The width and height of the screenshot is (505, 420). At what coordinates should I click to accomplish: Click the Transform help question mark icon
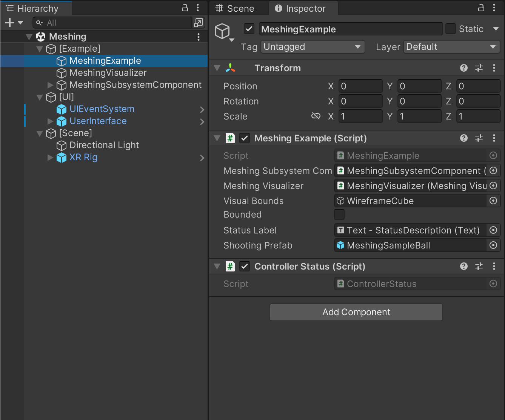pyautogui.click(x=463, y=68)
